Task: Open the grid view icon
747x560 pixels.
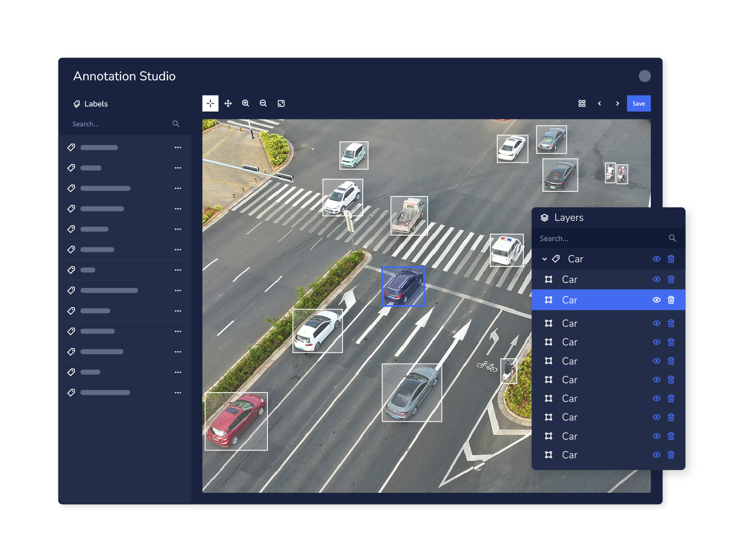Action: pos(582,104)
